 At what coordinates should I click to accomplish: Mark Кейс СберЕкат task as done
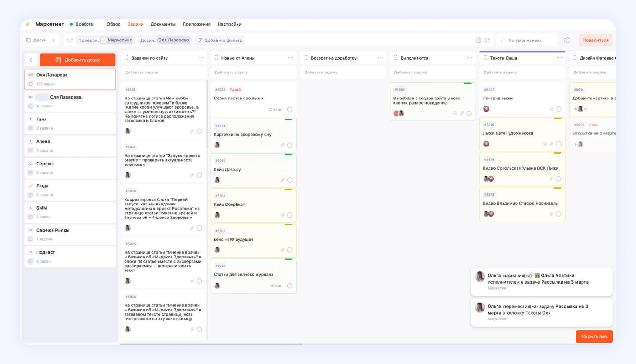[x=290, y=215]
